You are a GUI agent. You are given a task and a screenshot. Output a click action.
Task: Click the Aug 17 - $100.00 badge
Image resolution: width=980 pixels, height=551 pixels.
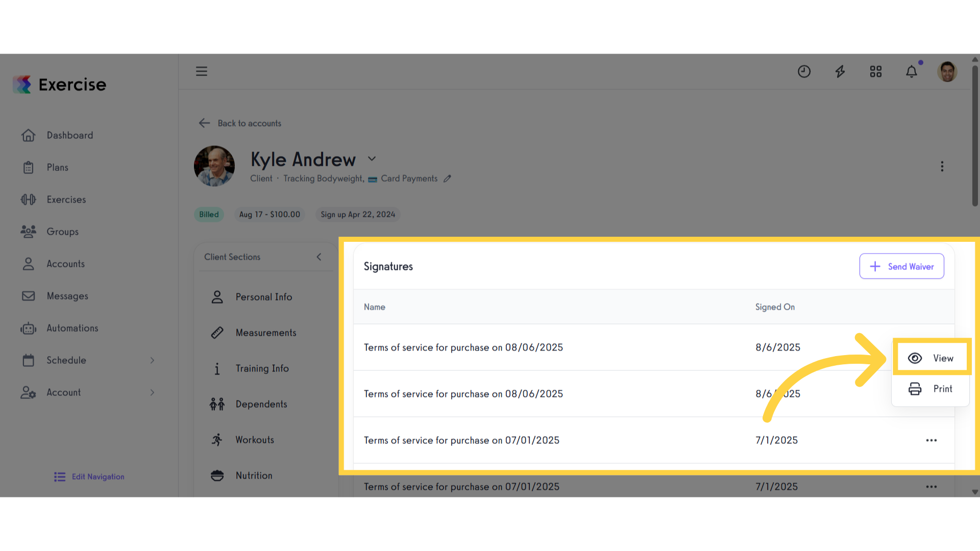tap(270, 214)
